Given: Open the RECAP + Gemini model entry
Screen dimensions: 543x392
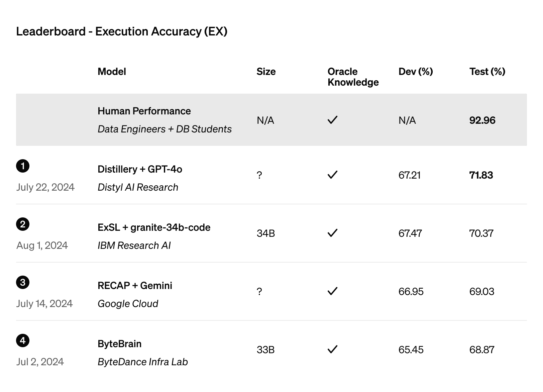Looking at the screenshot, I should pos(135,286).
